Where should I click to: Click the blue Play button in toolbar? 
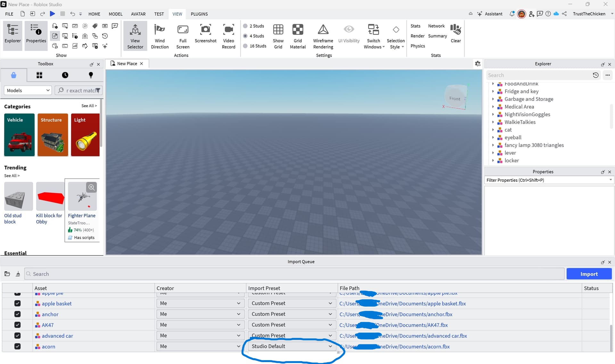53,14
